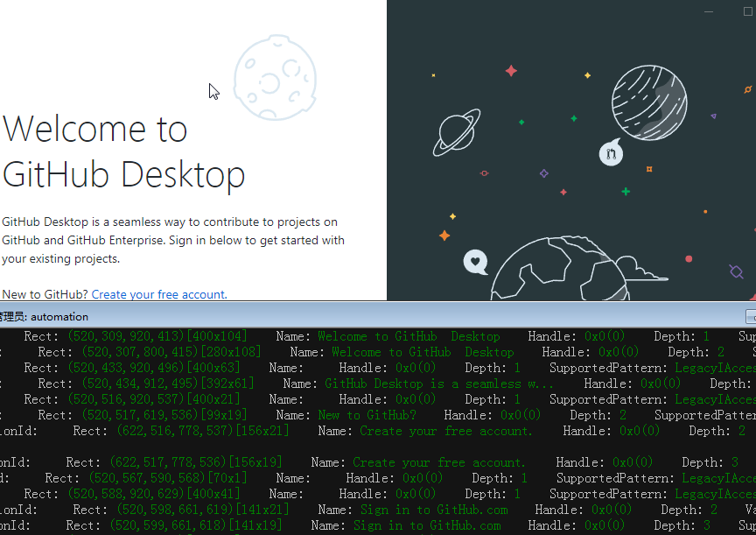Click the "GitHub Desktop is a seamless way" intro paragraph

tap(173, 240)
